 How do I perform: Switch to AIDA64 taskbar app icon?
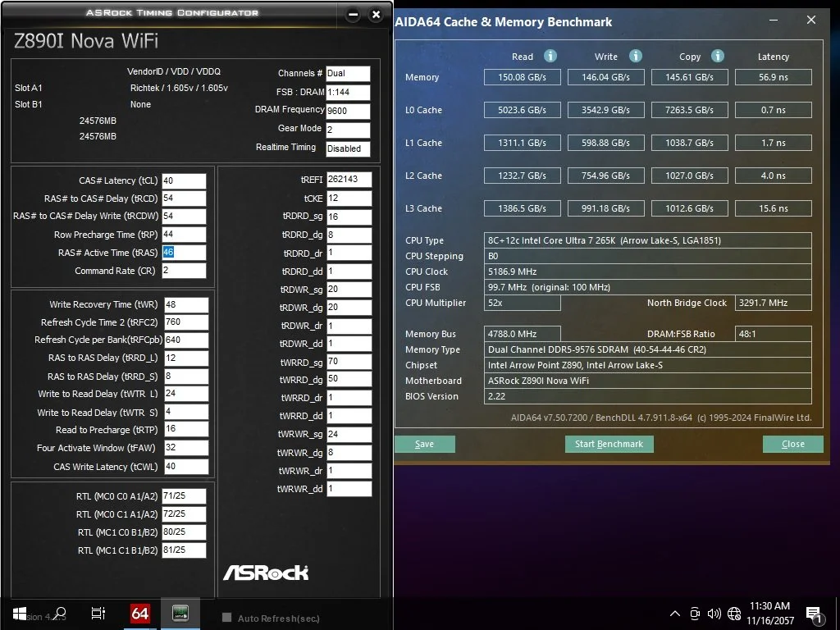(x=139, y=614)
